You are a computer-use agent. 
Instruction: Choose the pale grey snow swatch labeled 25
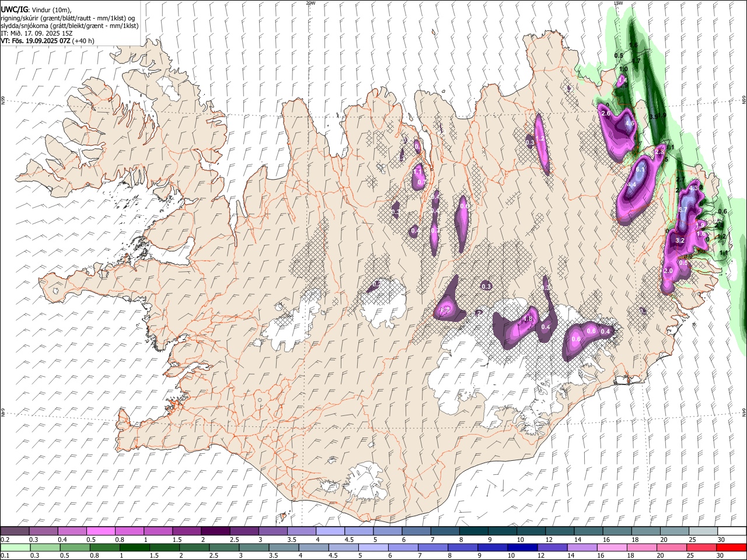703,531
